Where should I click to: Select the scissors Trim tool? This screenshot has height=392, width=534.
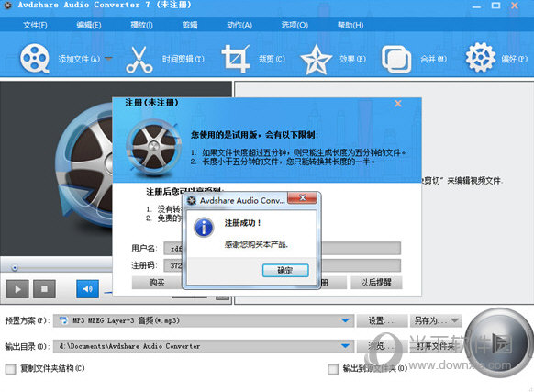click(x=139, y=60)
